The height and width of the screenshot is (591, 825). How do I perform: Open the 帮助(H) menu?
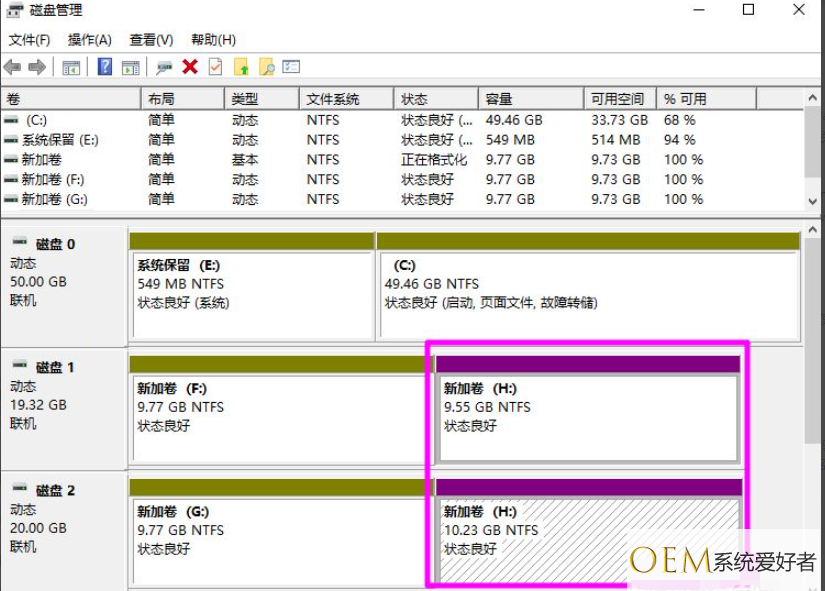point(213,40)
